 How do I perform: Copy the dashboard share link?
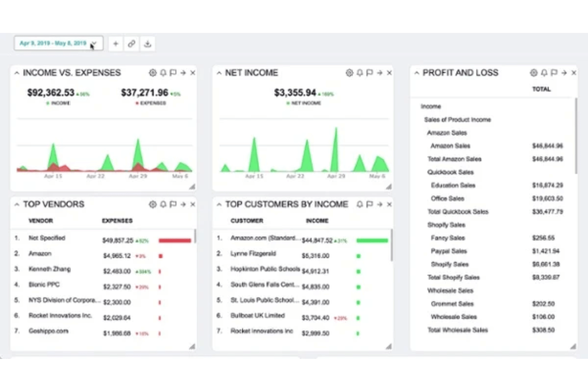(x=132, y=44)
